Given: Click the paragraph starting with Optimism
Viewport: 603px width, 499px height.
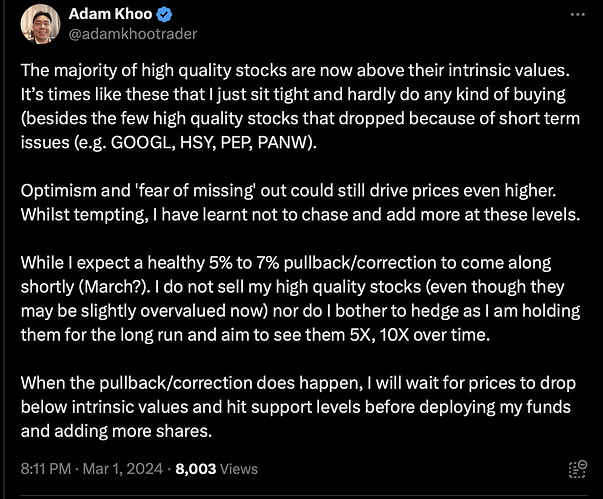Looking at the screenshot, I should pyautogui.click(x=300, y=203).
